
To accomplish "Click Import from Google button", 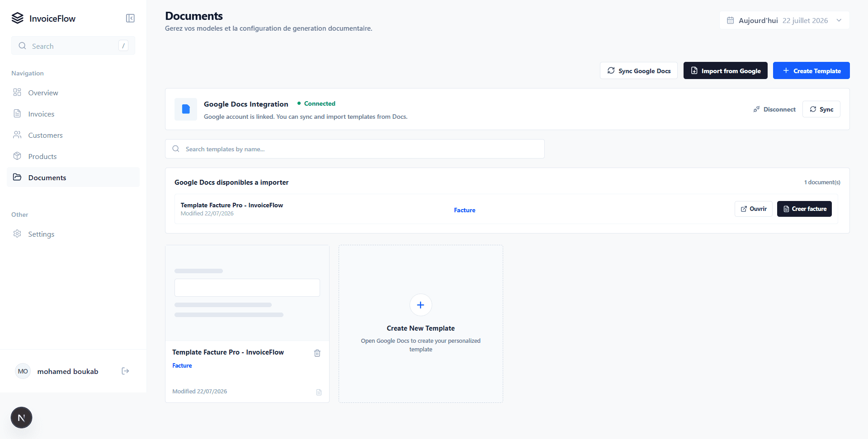I will click(x=725, y=70).
